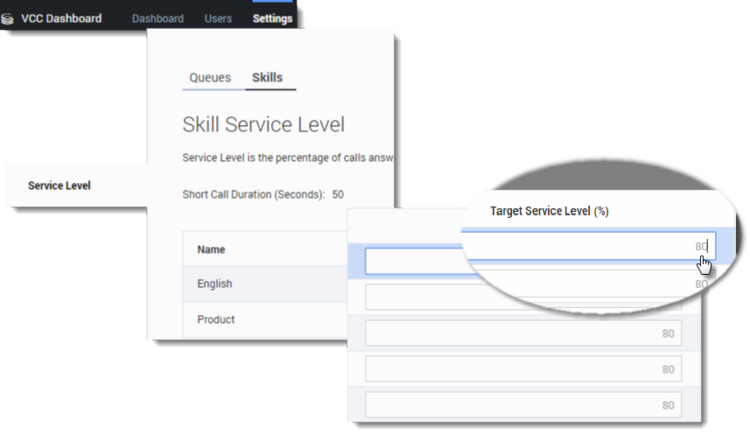
Task: Select Service Level in the side menu
Action: [x=59, y=186]
